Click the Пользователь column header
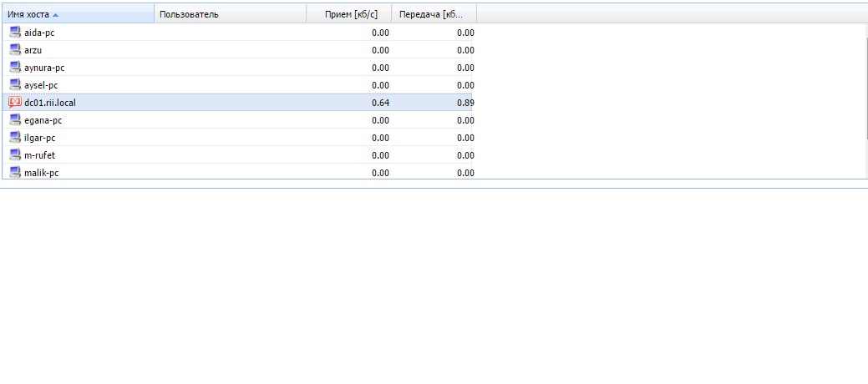Image resolution: width=868 pixels, height=384 pixels. pyautogui.click(x=231, y=14)
